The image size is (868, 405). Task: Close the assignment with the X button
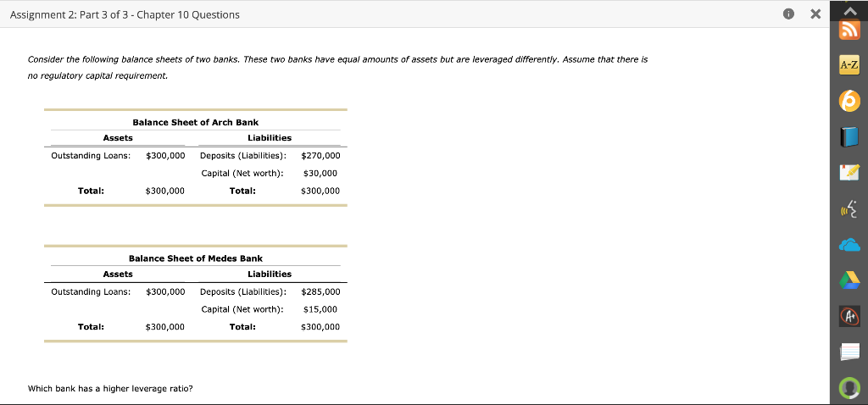[x=815, y=15]
